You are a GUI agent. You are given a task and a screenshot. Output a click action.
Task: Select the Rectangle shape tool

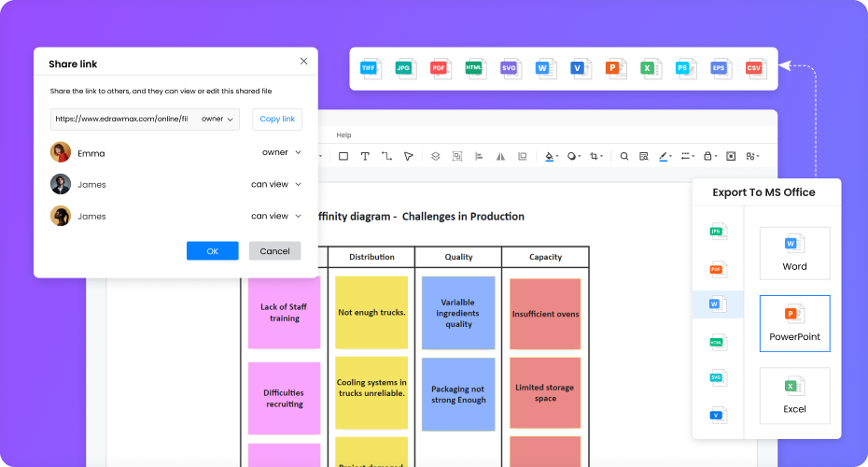[x=343, y=156]
